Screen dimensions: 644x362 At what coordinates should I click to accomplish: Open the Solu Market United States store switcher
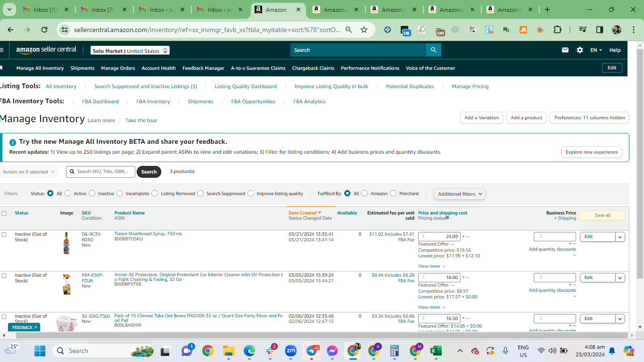[x=130, y=50]
